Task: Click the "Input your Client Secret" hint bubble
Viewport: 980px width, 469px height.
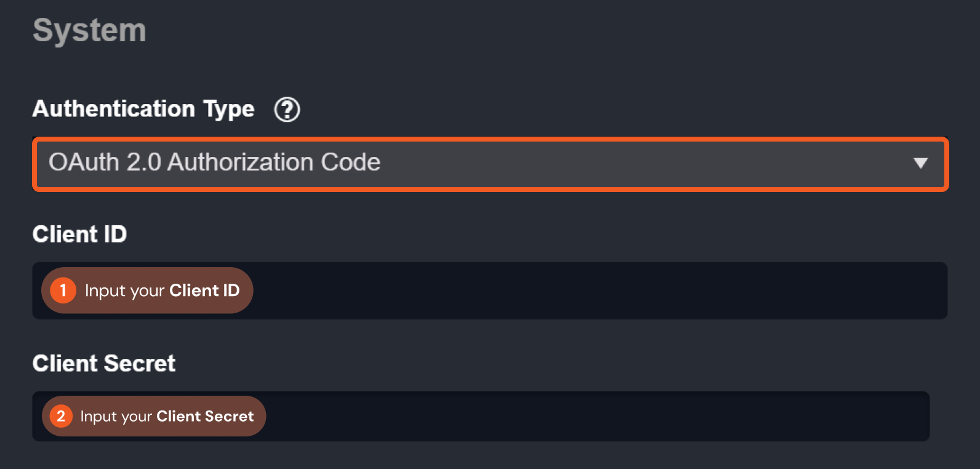Action: (154, 416)
